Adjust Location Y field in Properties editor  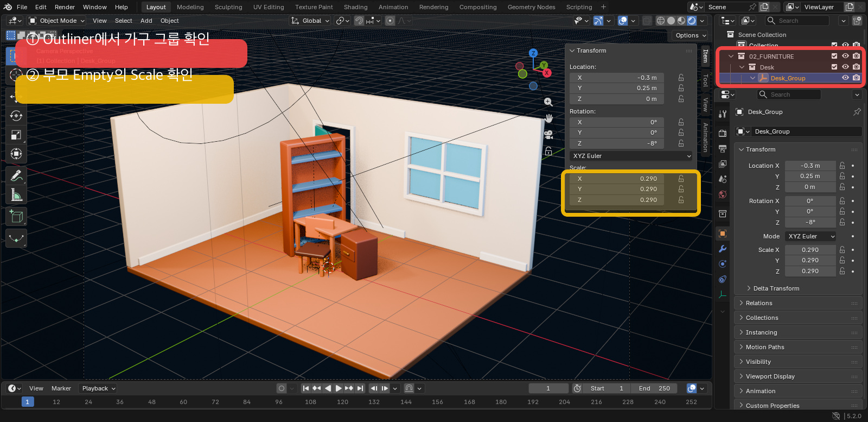[810, 176]
